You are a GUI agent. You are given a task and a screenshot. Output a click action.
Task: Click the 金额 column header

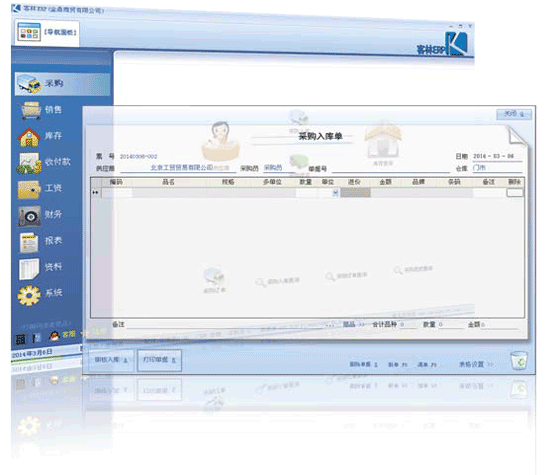tap(386, 182)
